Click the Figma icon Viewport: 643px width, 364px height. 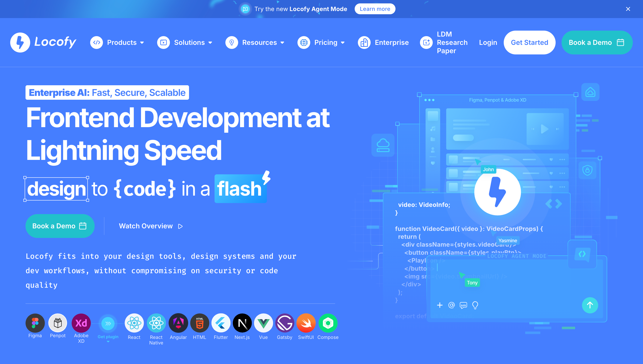tap(35, 323)
